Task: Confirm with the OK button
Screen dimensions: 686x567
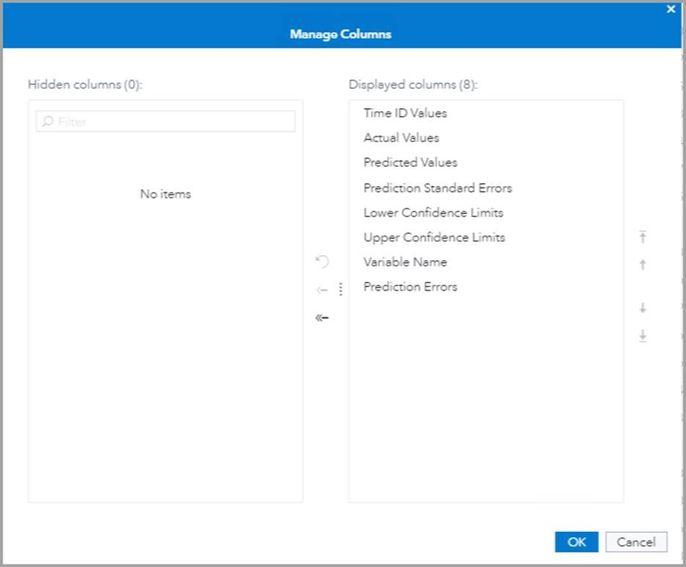Action: point(576,542)
